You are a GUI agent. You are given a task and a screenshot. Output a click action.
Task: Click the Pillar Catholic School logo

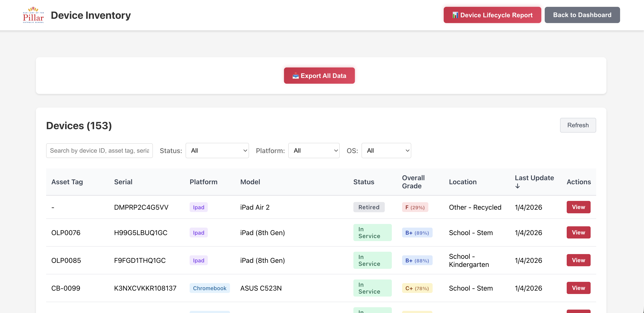(x=33, y=15)
